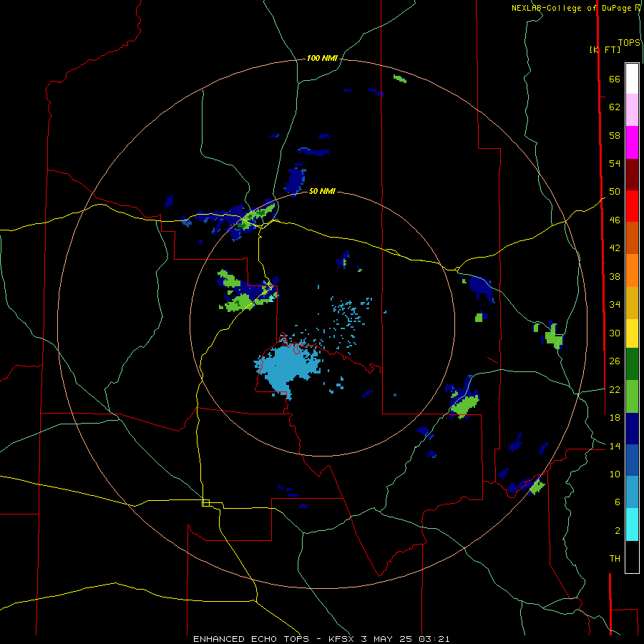
Task: Pick the gold legend swatch
Action: coord(632,303)
